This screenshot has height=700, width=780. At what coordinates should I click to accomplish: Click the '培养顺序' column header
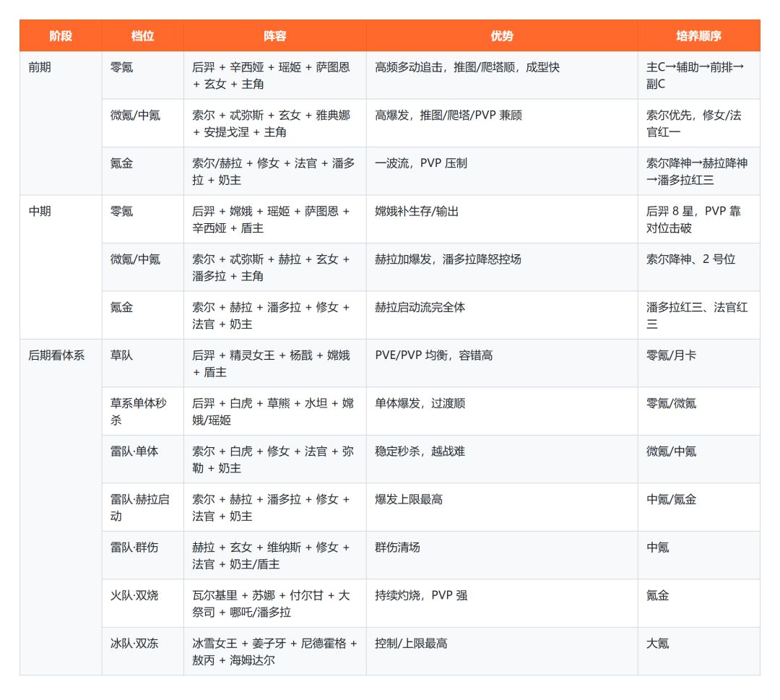[699, 36]
